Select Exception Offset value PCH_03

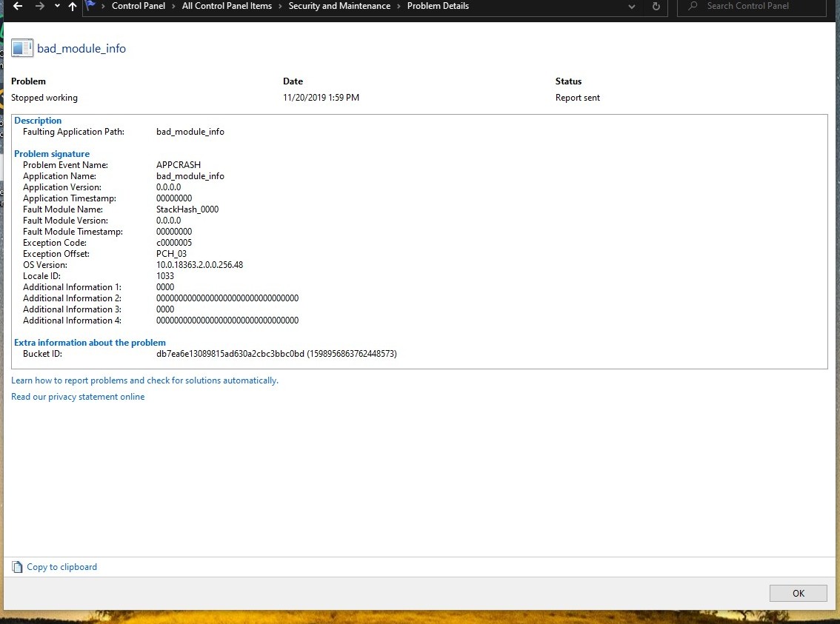(171, 254)
